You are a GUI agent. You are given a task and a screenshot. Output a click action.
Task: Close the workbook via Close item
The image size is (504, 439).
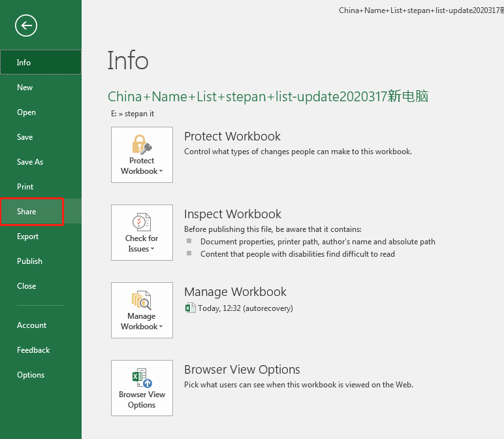coord(41,286)
